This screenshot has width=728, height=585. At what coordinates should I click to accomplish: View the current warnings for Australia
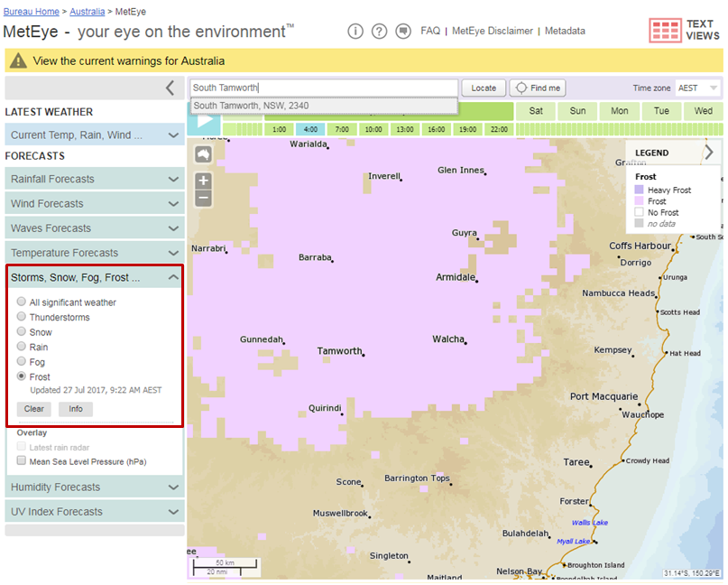(x=129, y=60)
